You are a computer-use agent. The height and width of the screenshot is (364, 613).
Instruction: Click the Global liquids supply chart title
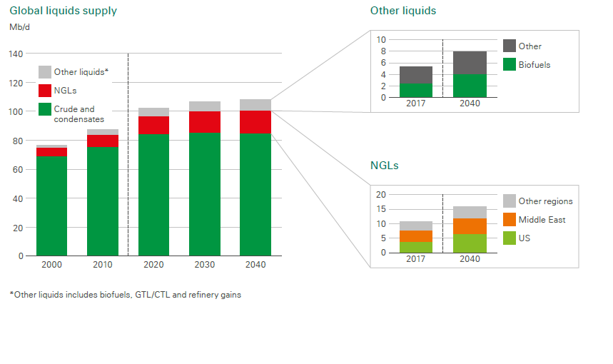coord(63,11)
